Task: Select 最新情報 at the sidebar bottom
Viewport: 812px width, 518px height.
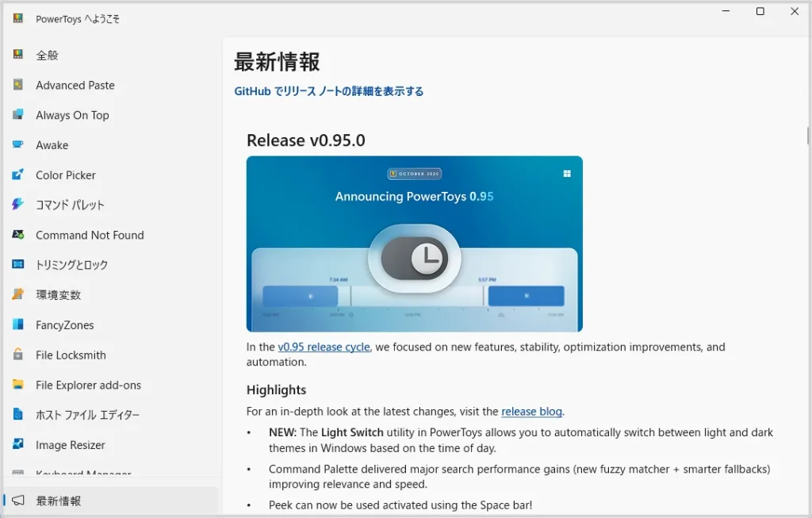Action: click(x=58, y=501)
